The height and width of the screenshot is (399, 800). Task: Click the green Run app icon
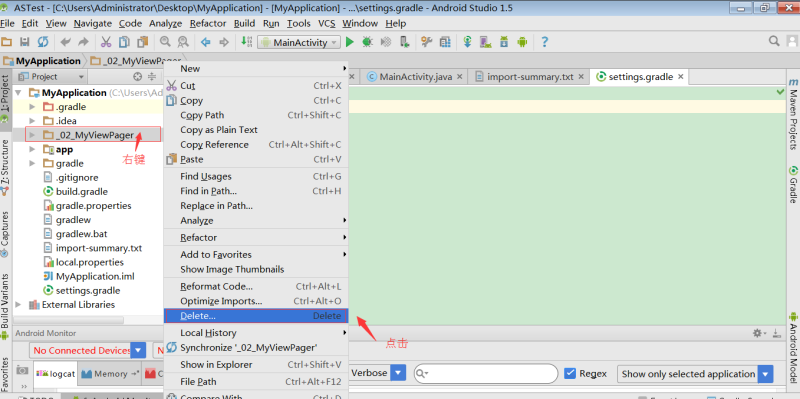349,42
